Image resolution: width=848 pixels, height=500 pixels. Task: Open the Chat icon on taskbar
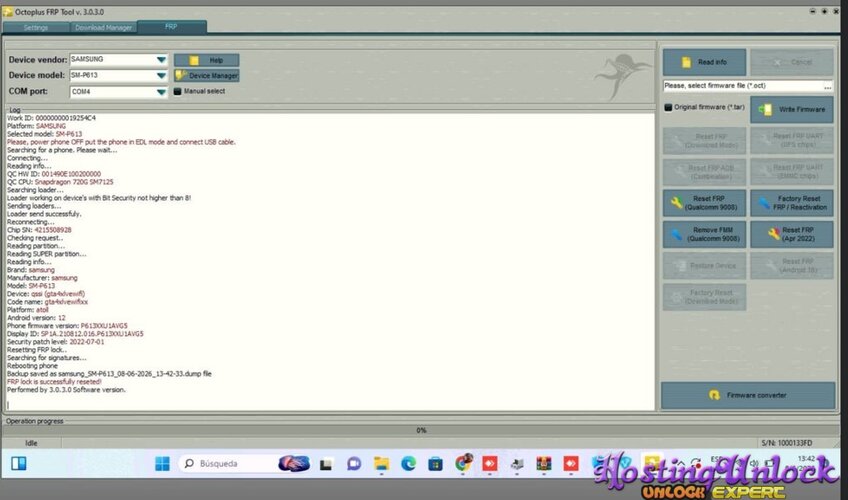coord(354,463)
